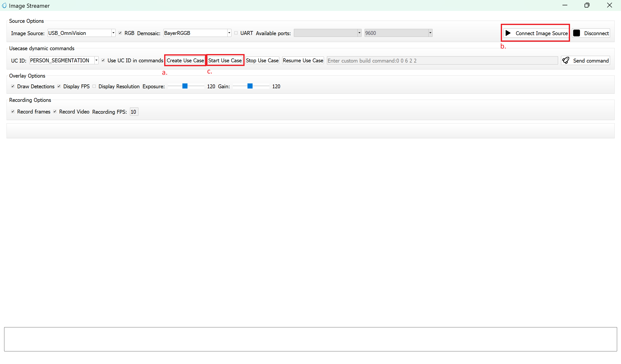Click the Resume Use Case button

point(303,60)
